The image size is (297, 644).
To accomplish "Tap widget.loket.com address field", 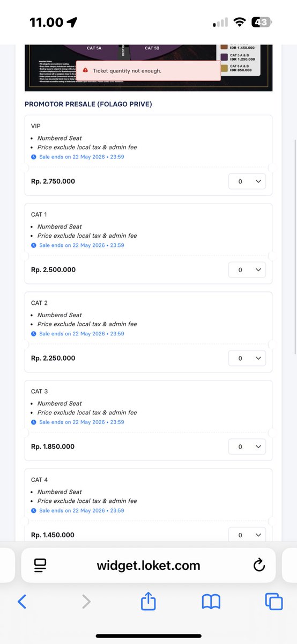I will pyautogui.click(x=148, y=565).
